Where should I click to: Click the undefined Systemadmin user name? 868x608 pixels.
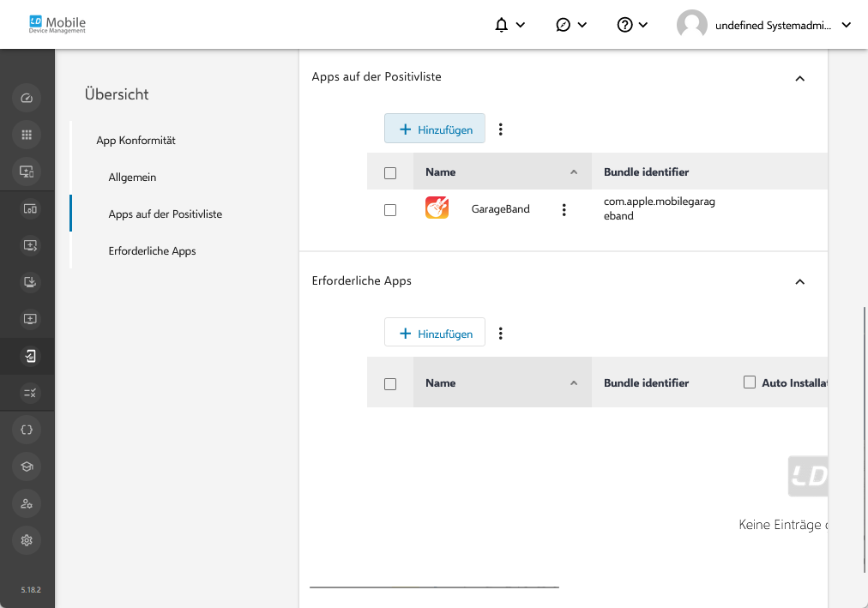(773, 26)
